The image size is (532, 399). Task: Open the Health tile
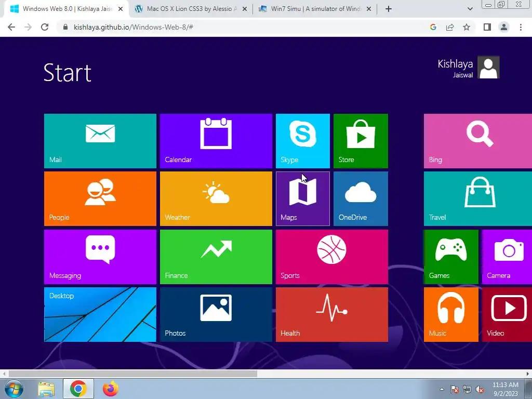coord(332,314)
